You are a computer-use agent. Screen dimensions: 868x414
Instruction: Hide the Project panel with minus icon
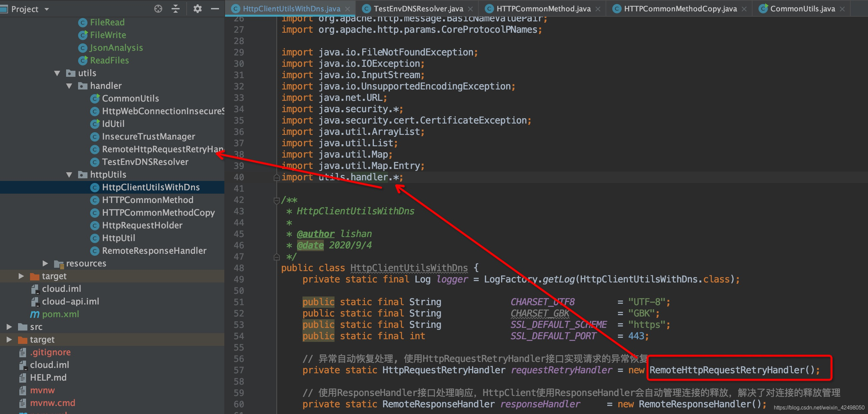click(x=215, y=9)
